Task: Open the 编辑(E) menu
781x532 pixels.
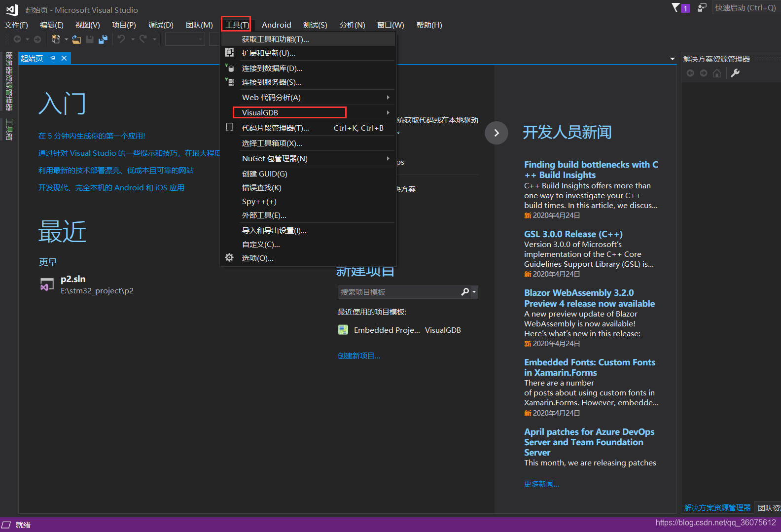Action: (52, 25)
